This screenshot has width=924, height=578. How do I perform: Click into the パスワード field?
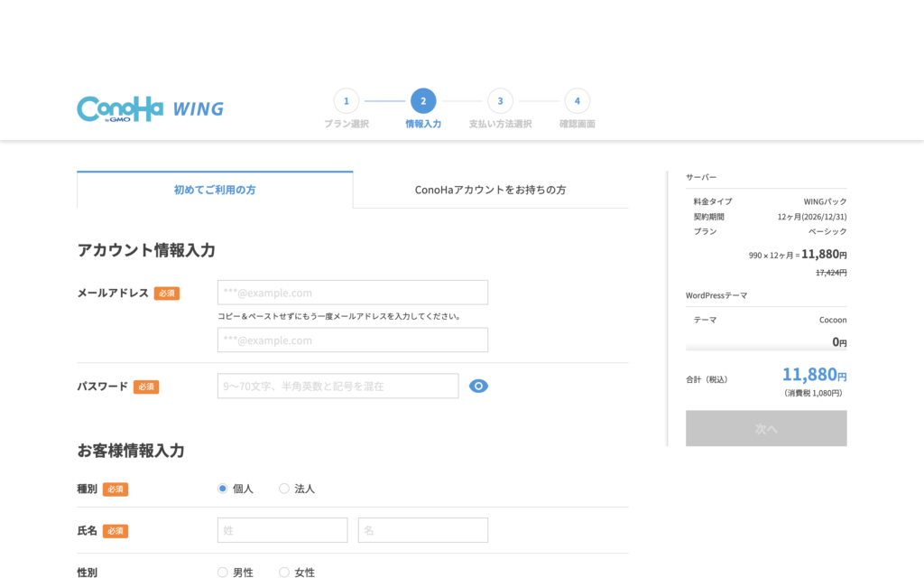(x=337, y=387)
